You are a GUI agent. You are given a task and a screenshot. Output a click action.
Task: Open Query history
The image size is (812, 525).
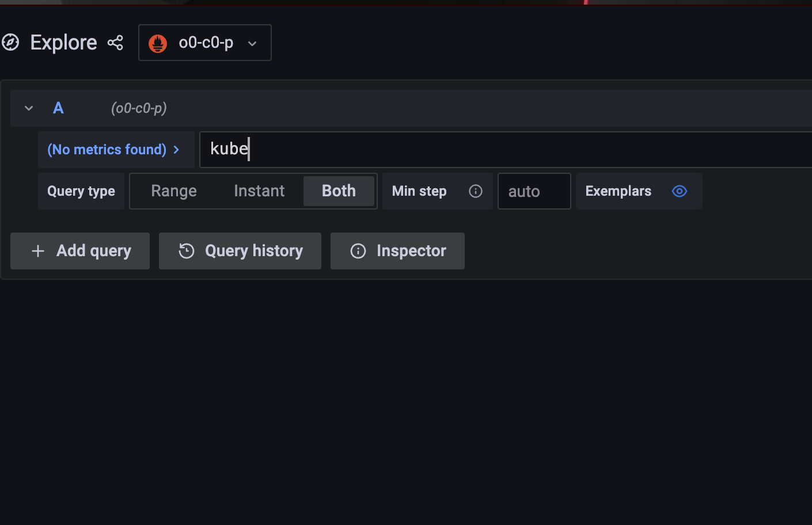coord(240,251)
